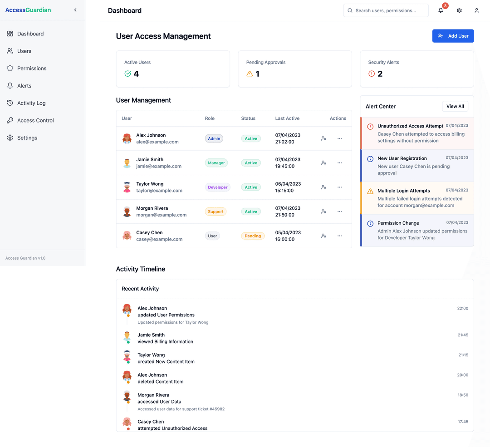Collapse the sidebar with the chevron
Viewport: 490px width, 448px height.
(75, 10)
